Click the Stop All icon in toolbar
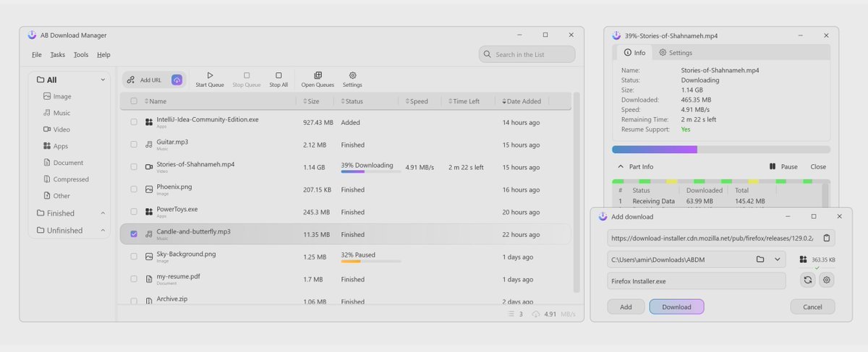This screenshot has height=352, width=868. [278, 75]
